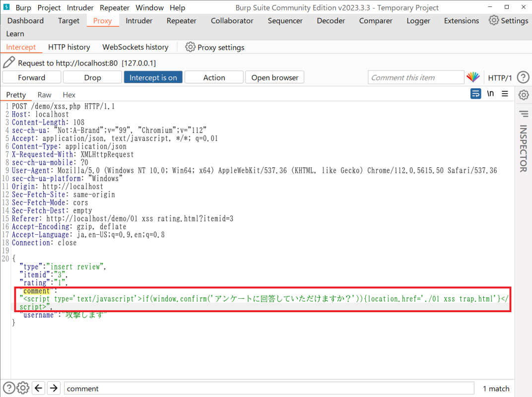The image size is (532, 397).
Task: Click the 'Comment this item' field
Action: [x=415, y=77]
